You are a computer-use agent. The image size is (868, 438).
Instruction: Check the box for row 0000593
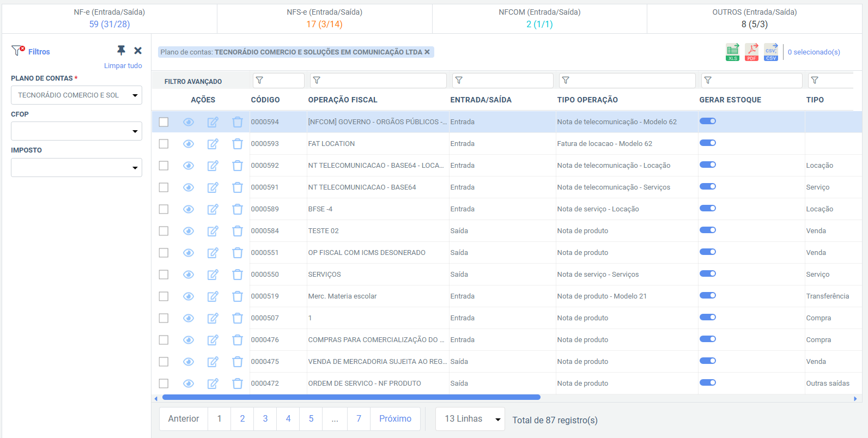click(163, 144)
